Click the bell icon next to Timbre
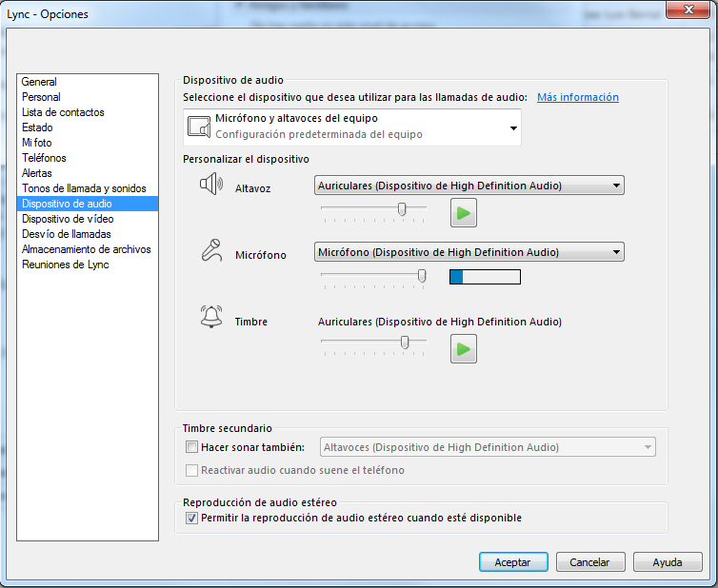 coord(211,317)
